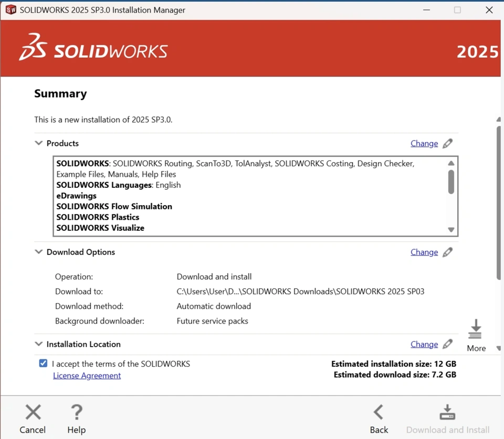The width and height of the screenshot is (504, 439).
Task: Select the SOLIDWORKS Plastics entry
Action: pyautogui.click(x=98, y=217)
